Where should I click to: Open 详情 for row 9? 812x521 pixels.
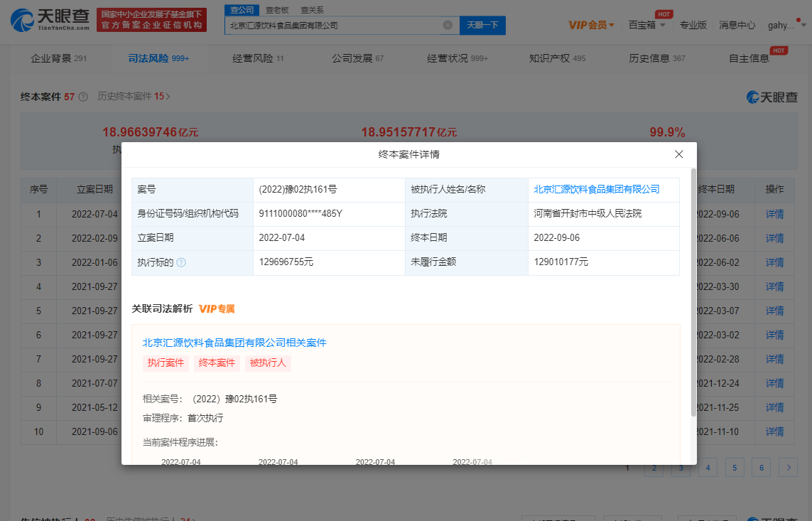tap(775, 407)
